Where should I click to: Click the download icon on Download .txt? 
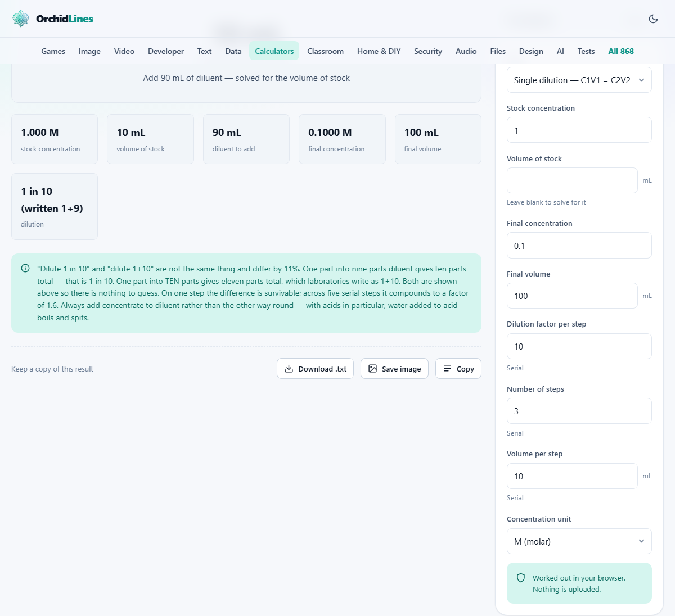pyautogui.click(x=289, y=369)
